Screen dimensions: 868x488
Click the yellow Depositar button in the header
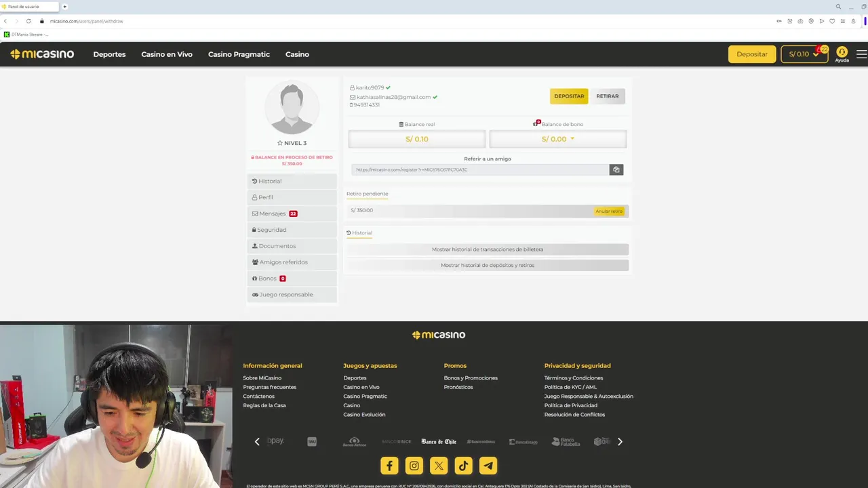coord(752,54)
